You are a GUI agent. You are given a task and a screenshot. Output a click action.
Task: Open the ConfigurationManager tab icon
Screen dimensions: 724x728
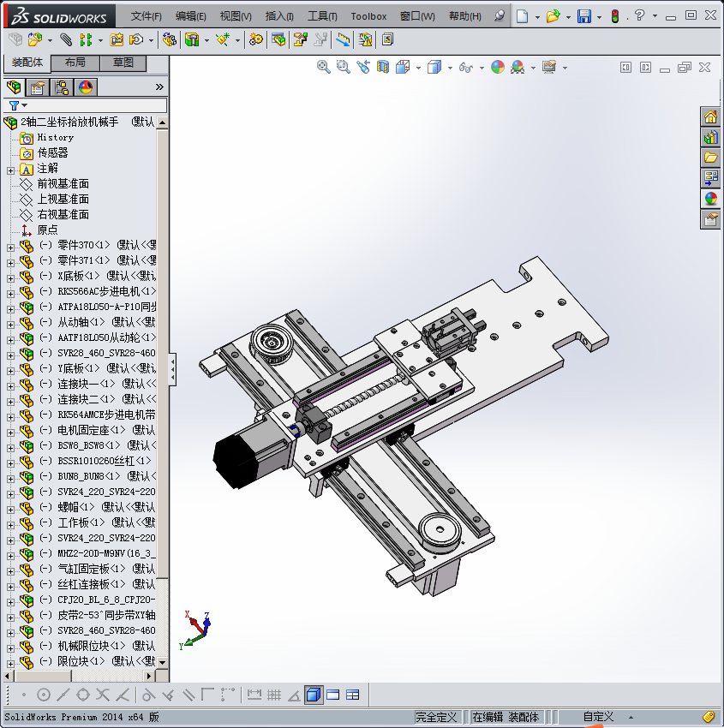point(62,87)
